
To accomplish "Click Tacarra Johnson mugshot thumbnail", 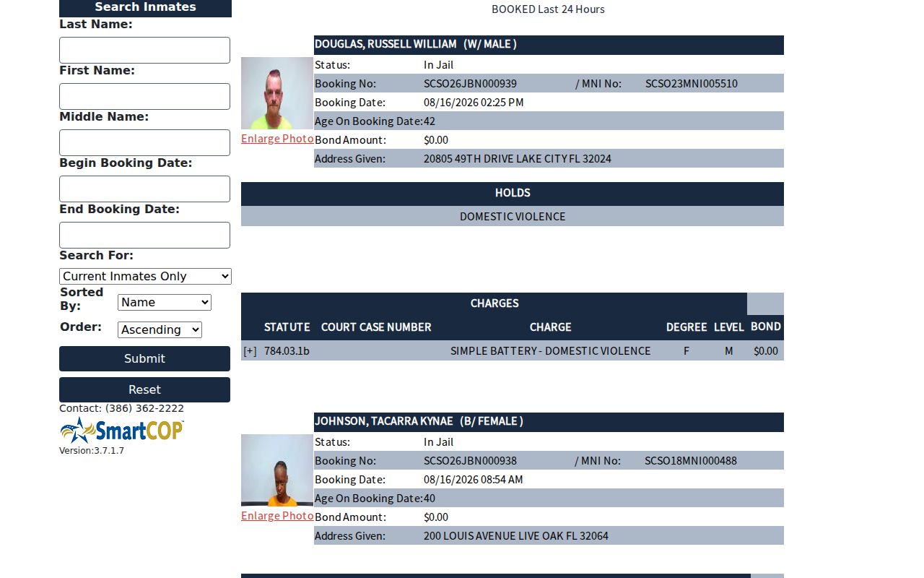I will point(277,470).
